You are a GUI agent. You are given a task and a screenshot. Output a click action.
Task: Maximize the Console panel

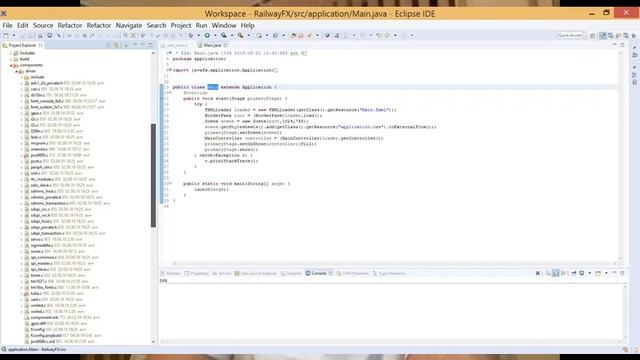[x=622, y=273]
